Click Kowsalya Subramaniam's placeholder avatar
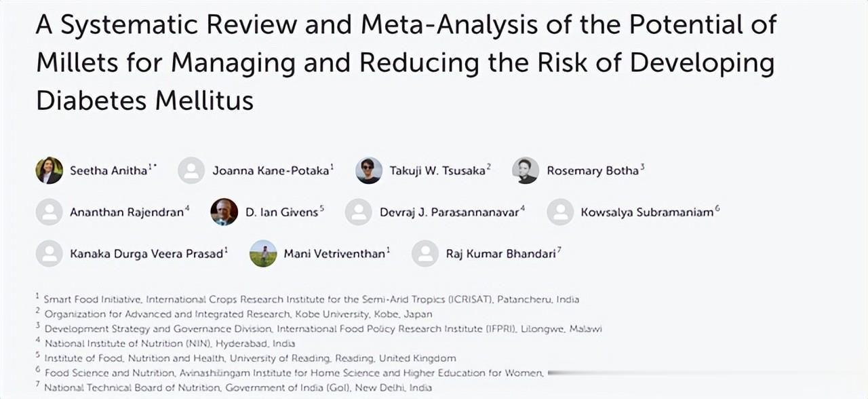868x399 pixels. pos(560,212)
